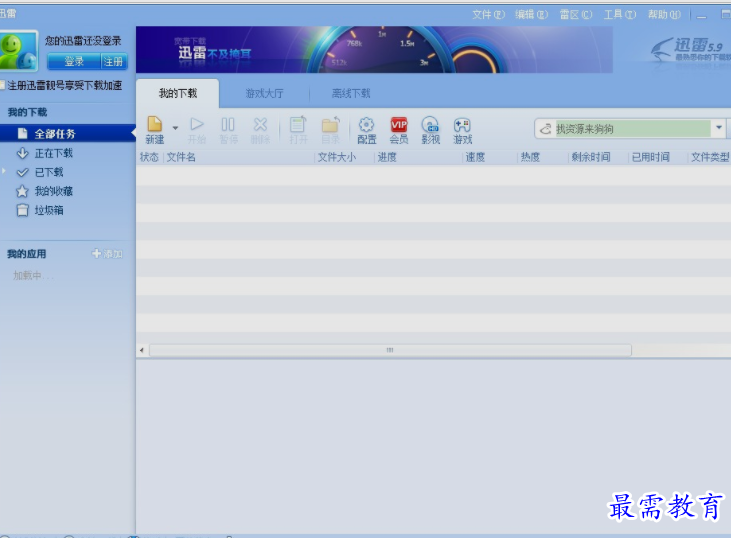The width and height of the screenshot is (731, 538).
Task: Open the 工具 menu
Action: pos(620,14)
